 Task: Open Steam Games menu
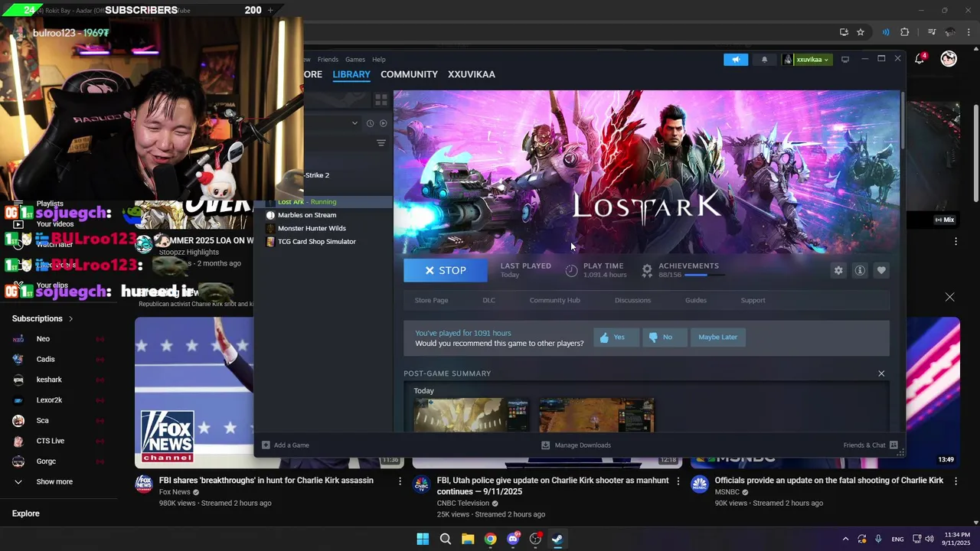355,60
